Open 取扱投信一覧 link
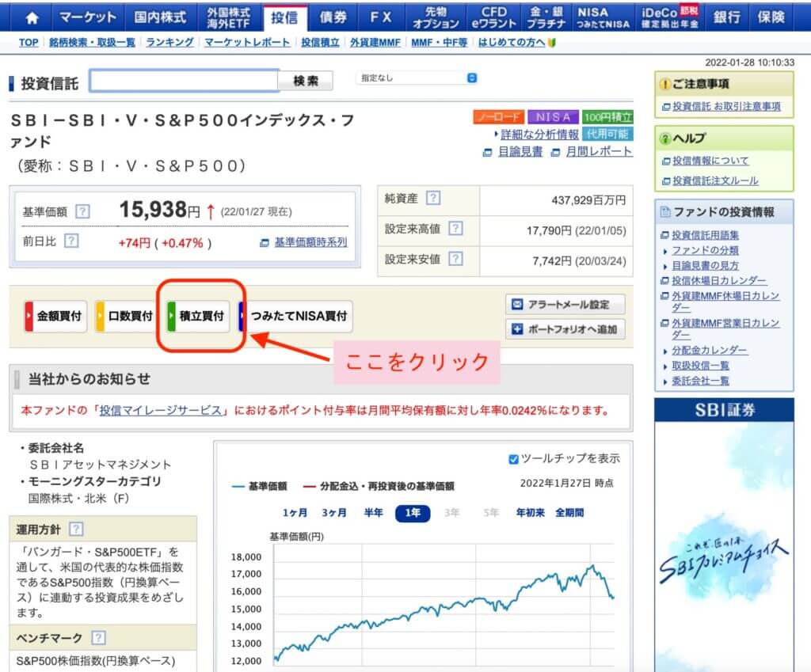This screenshot has width=811, height=672. pyautogui.click(x=700, y=366)
